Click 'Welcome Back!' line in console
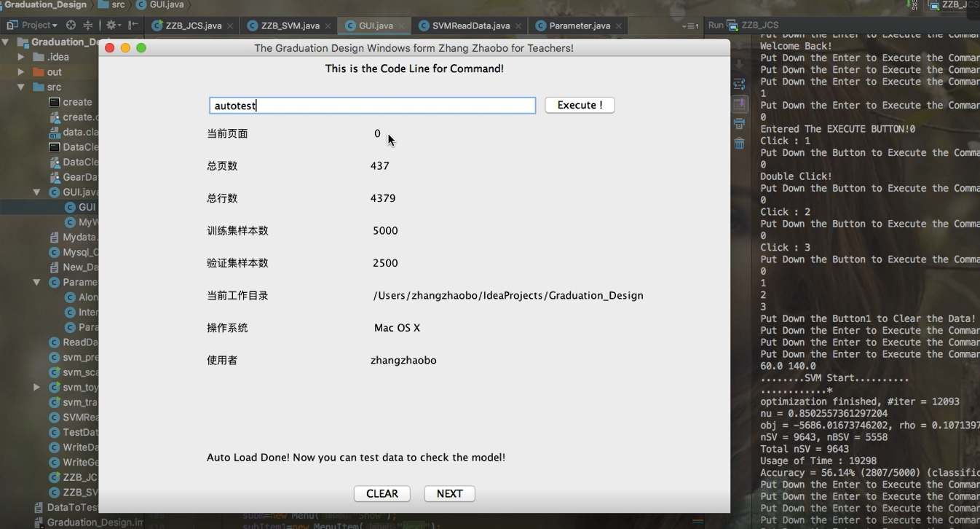980x529 pixels. click(x=796, y=46)
